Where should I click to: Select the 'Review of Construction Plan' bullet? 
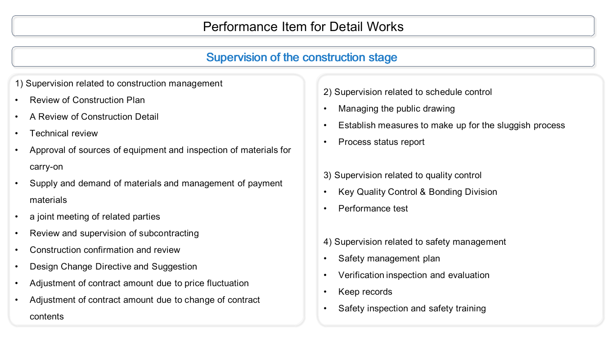[x=87, y=100]
